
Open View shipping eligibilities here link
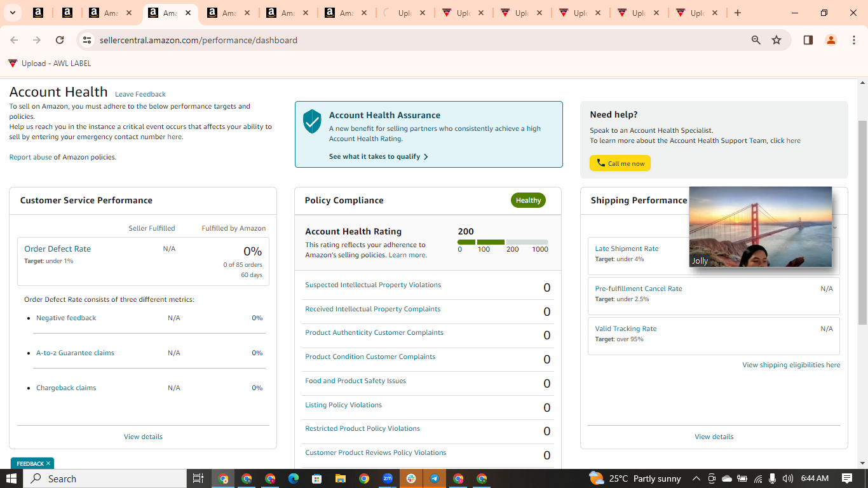(791, 365)
